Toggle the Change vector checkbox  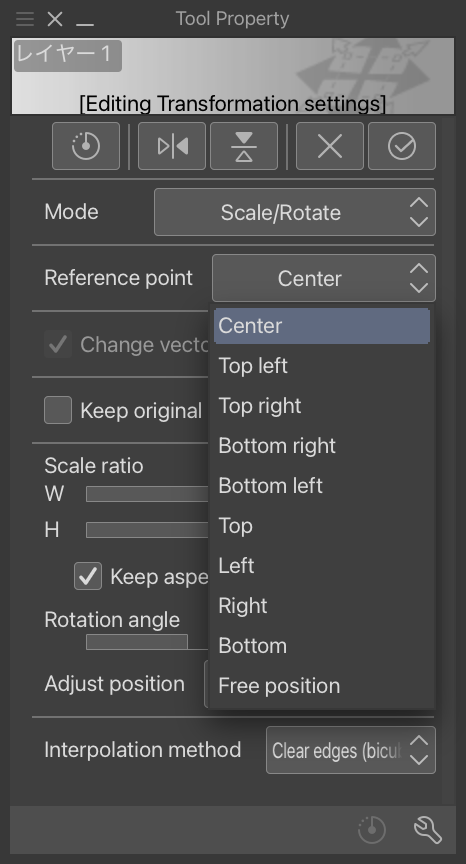click(x=58, y=344)
